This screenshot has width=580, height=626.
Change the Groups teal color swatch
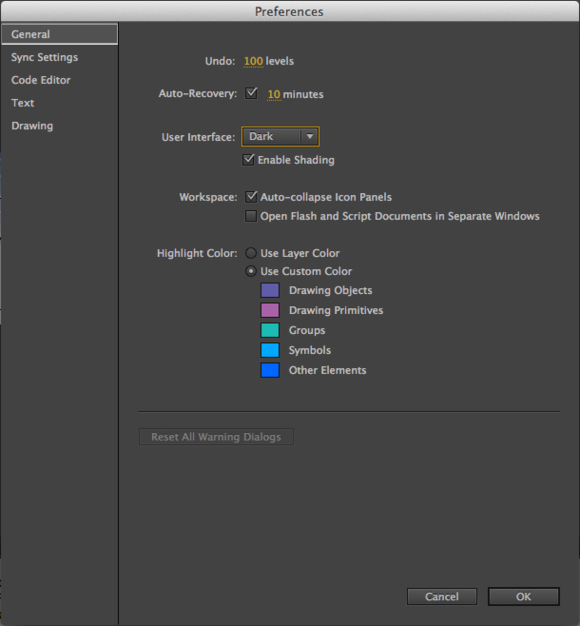(270, 330)
